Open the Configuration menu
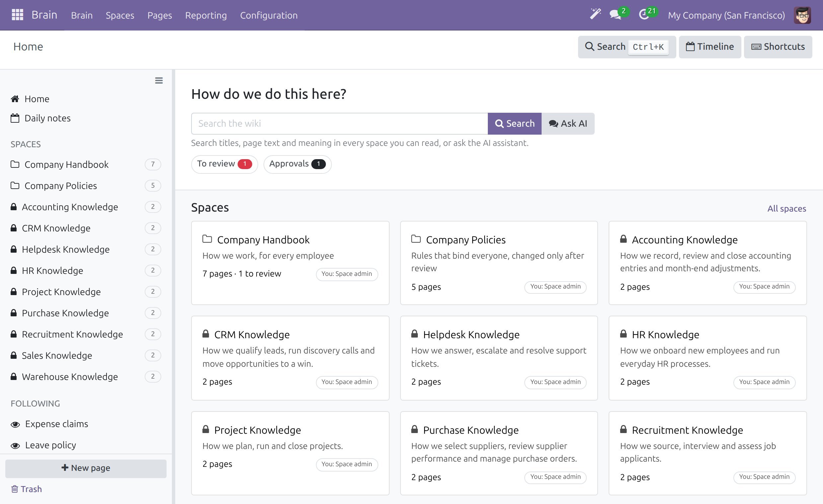This screenshot has width=823, height=504. (269, 15)
